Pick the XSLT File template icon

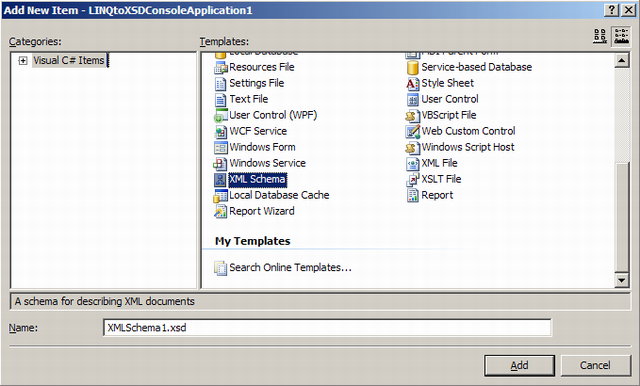point(413,180)
